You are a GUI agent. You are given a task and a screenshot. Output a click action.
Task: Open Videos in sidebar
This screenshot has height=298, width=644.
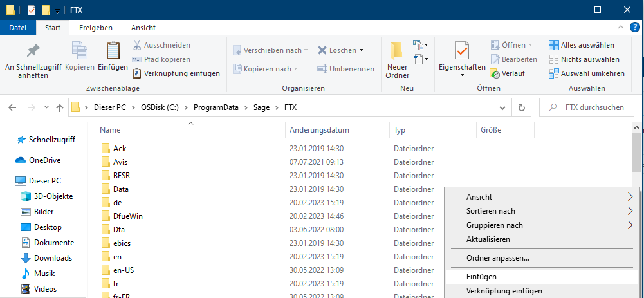[39, 289]
